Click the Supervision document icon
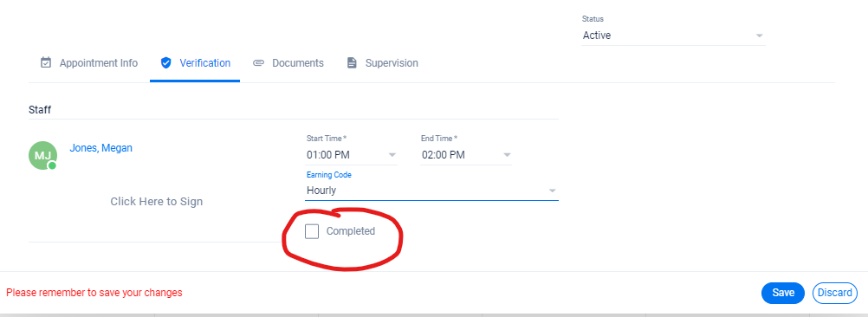 click(352, 63)
